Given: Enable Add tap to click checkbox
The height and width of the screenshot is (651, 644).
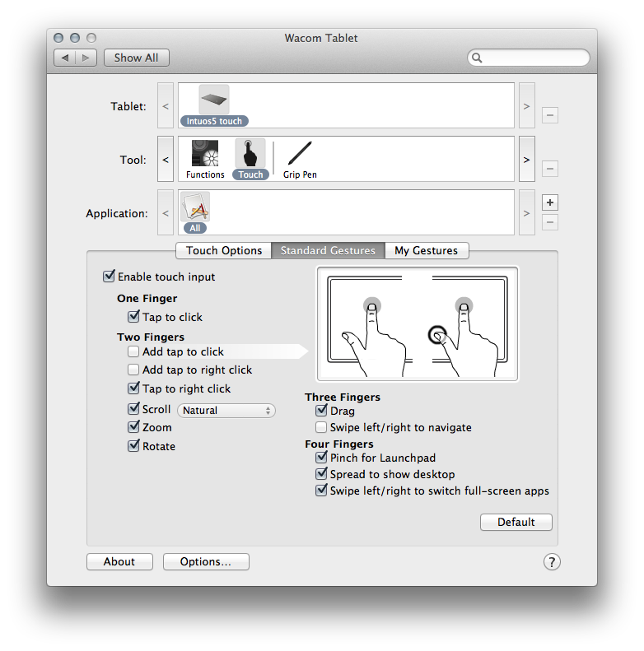Looking at the screenshot, I should (x=133, y=351).
